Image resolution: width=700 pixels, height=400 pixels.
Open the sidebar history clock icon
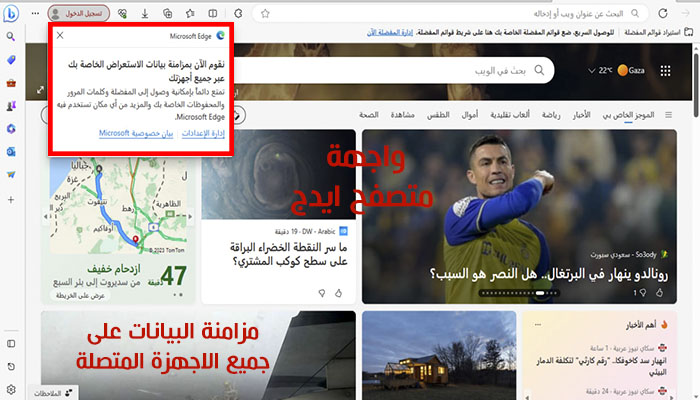(x=11, y=367)
